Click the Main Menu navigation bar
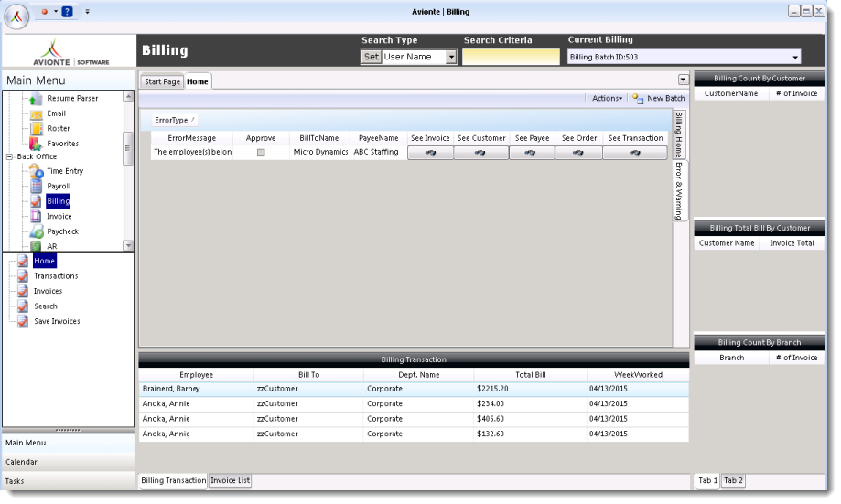Viewport: 841px width, 504px height. tap(68, 443)
